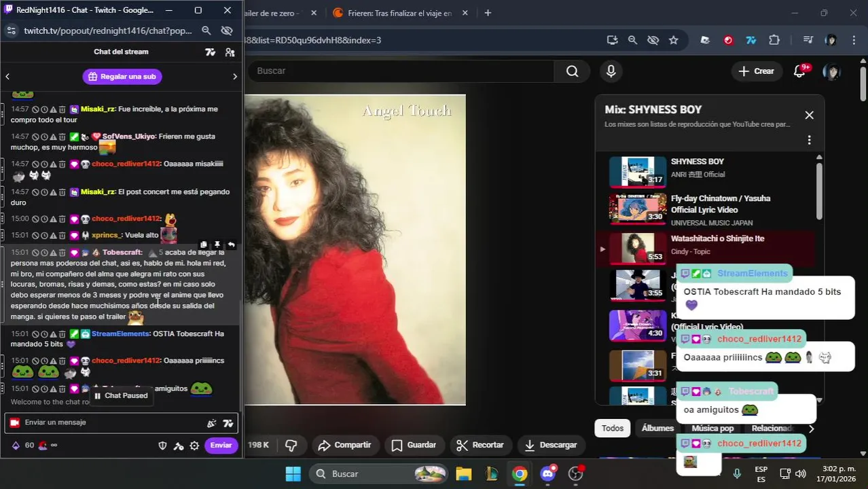Open Chrome extensions puzzle icon

tap(774, 40)
